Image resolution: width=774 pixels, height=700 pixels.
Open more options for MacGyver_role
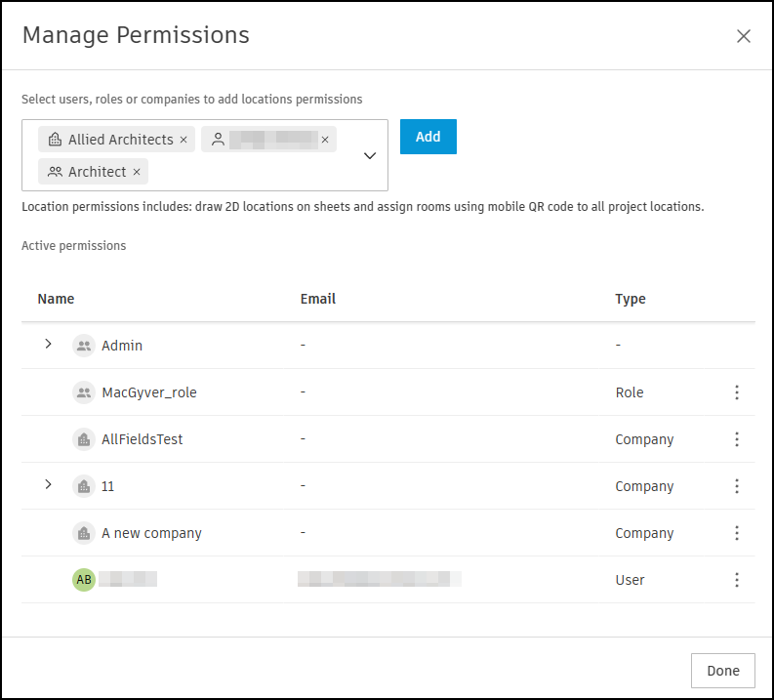[737, 392]
